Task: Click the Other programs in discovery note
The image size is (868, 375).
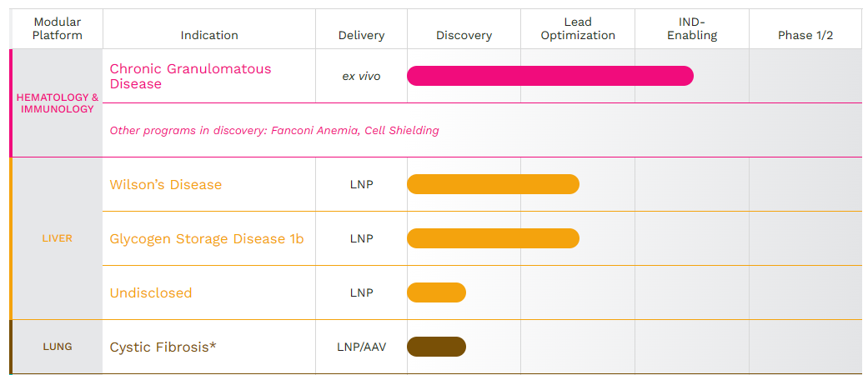Action: [274, 131]
